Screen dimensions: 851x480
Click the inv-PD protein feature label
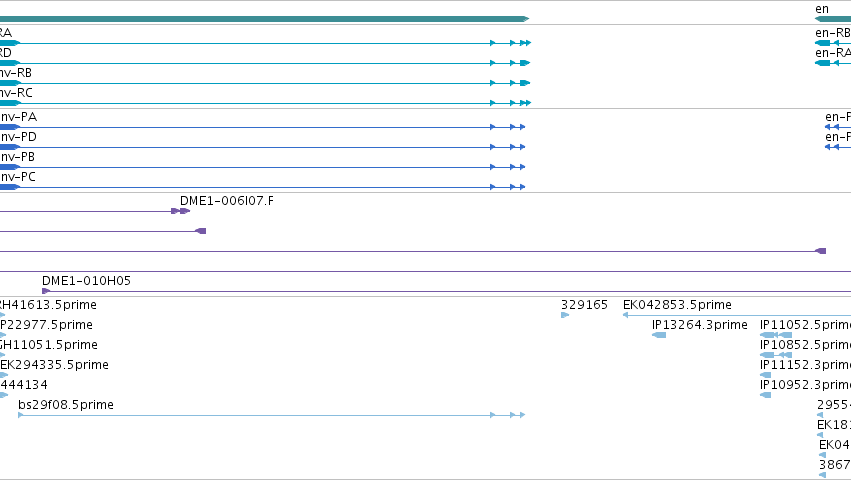18,137
